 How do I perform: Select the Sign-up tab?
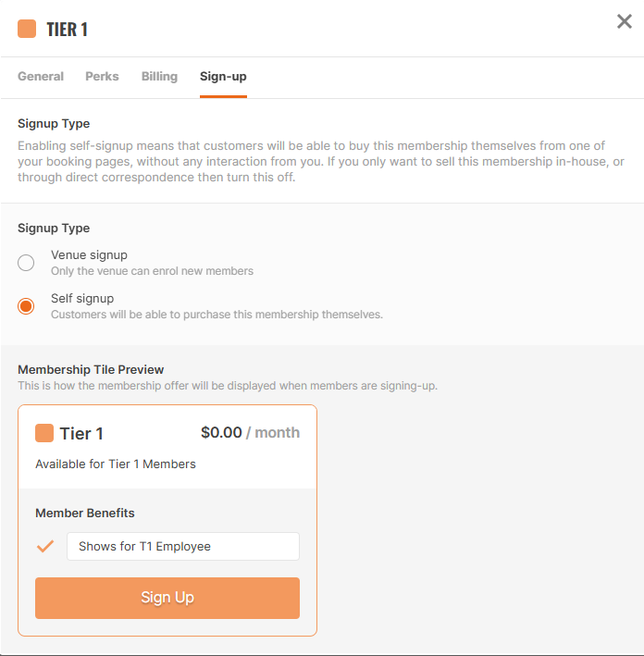pos(223,76)
